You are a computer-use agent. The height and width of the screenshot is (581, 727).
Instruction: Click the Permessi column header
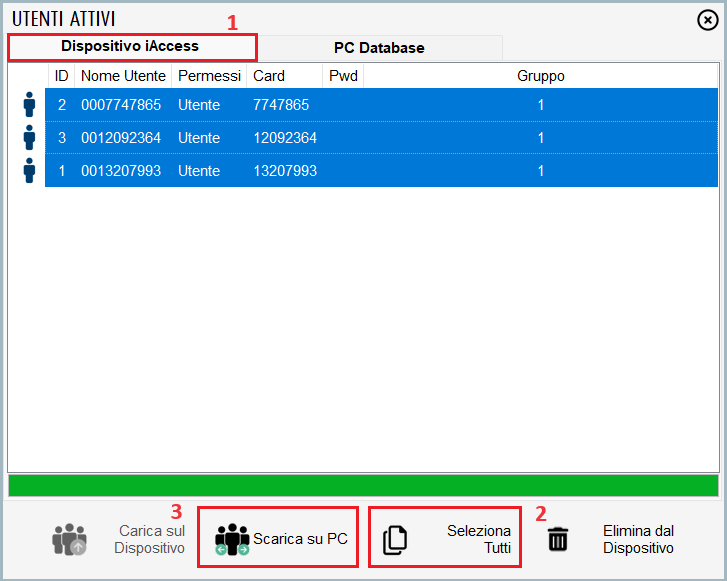pos(210,76)
